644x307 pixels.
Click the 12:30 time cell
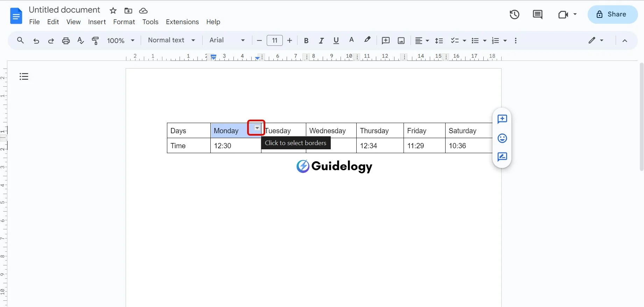236,145
